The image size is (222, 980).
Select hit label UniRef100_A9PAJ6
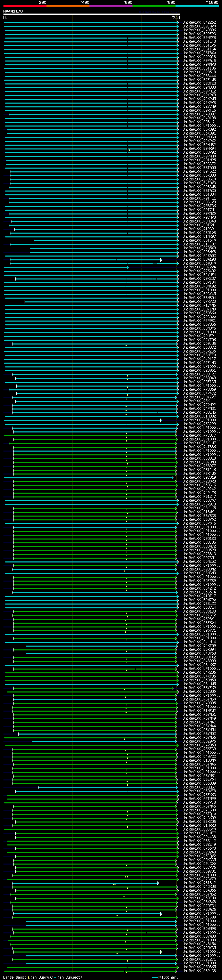click(x=199, y=60)
